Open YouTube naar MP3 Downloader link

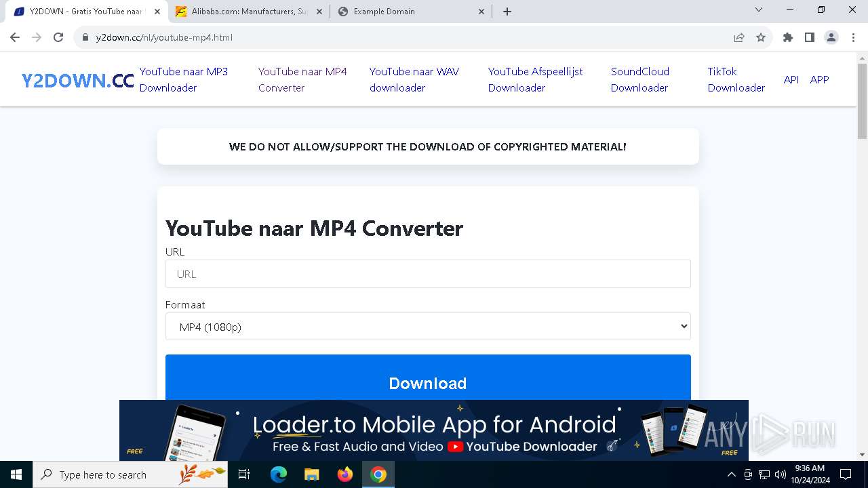tap(184, 79)
